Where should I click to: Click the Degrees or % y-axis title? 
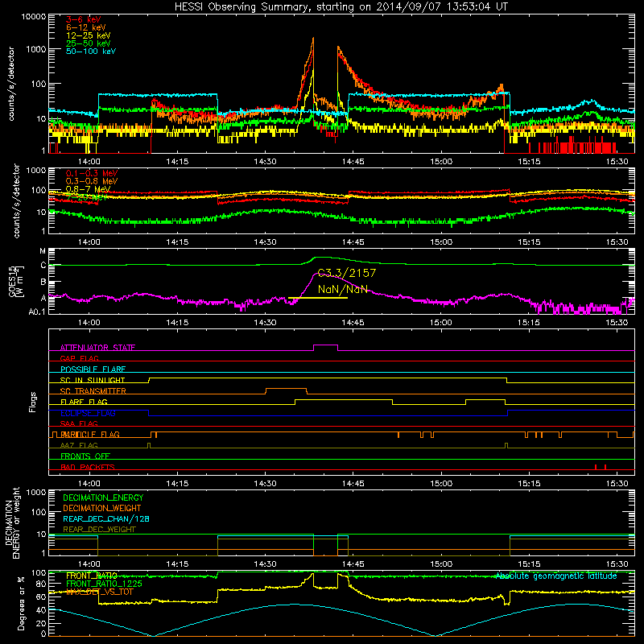[x=21, y=603]
